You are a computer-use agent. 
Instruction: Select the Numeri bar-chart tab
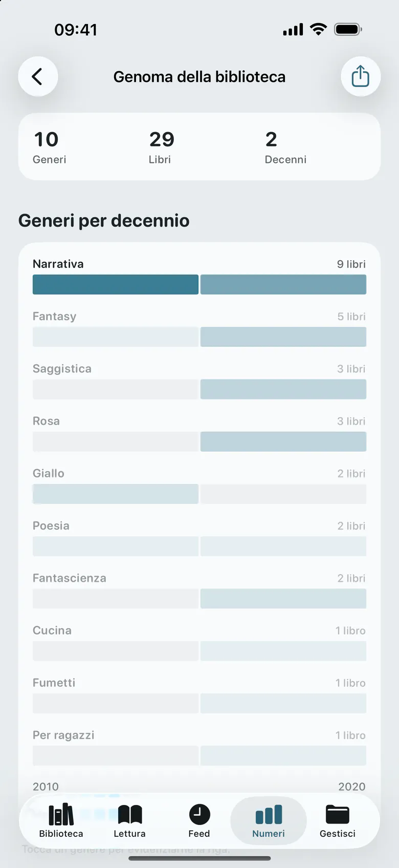click(269, 820)
